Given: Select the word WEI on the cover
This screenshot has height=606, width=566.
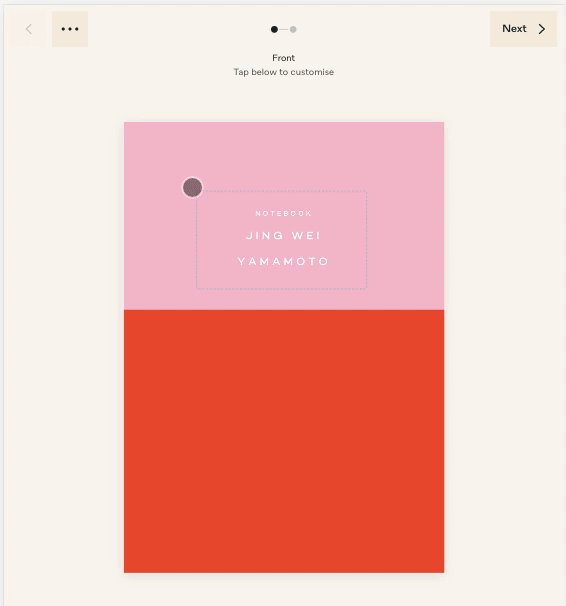Looking at the screenshot, I should (x=306, y=236).
